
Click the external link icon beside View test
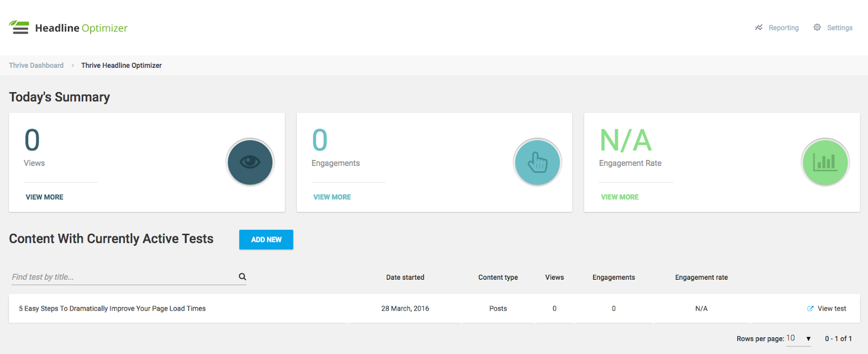pos(810,308)
